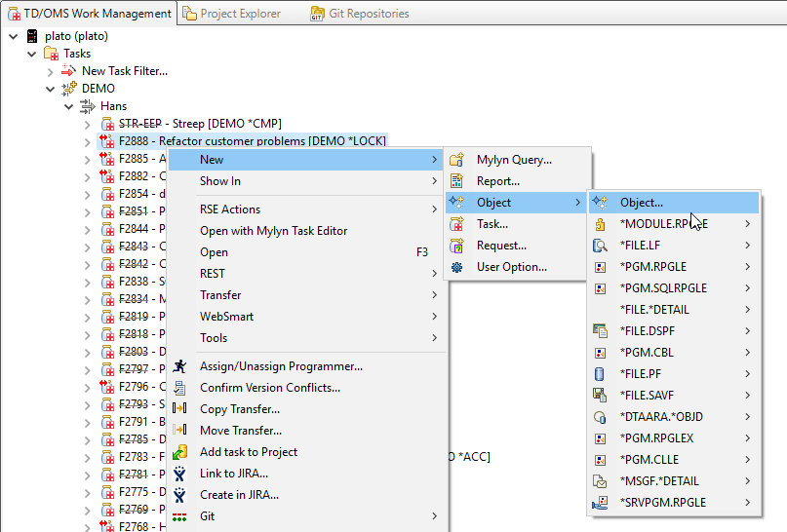The image size is (787, 532).
Task: Switch to the Project Explorer tab
Action: tap(240, 14)
